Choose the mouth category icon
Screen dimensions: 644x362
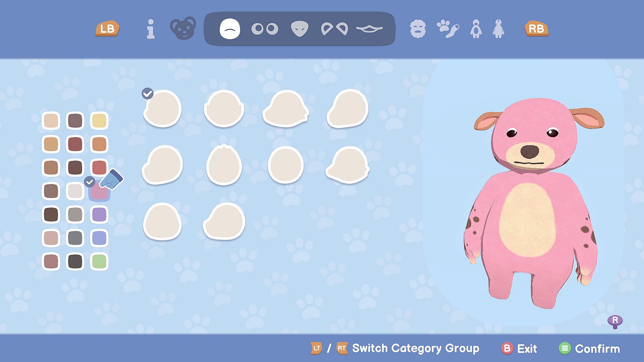369,29
